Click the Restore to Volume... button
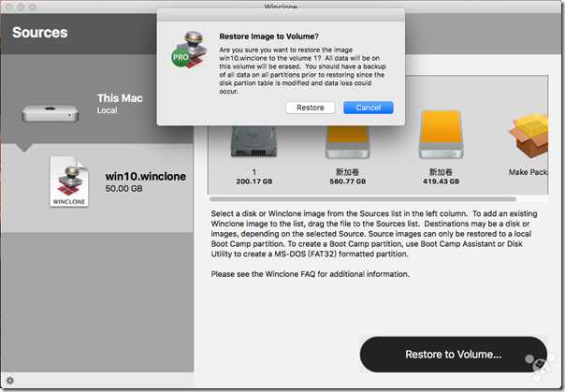Screen dimensions: 565x392 point(453,355)
